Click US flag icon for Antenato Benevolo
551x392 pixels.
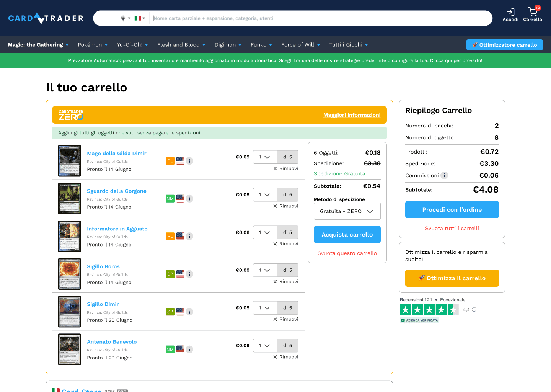pos(180,350)
